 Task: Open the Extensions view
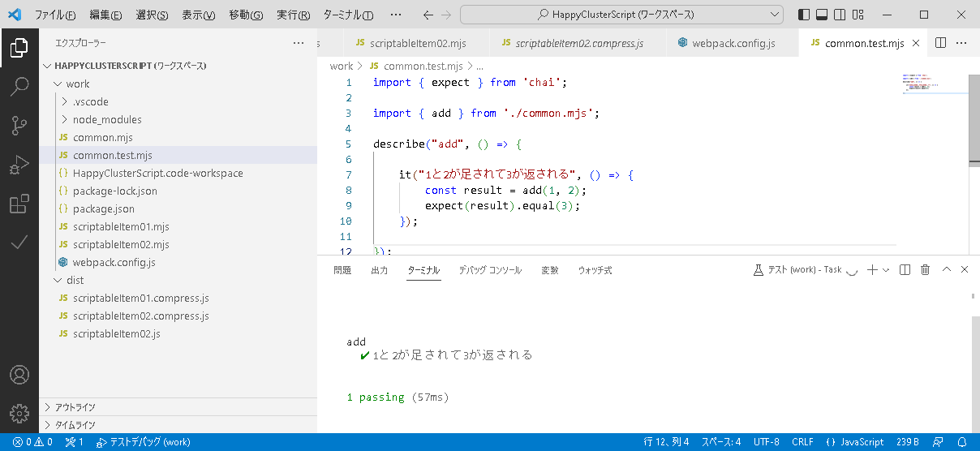tap(19, 204)
